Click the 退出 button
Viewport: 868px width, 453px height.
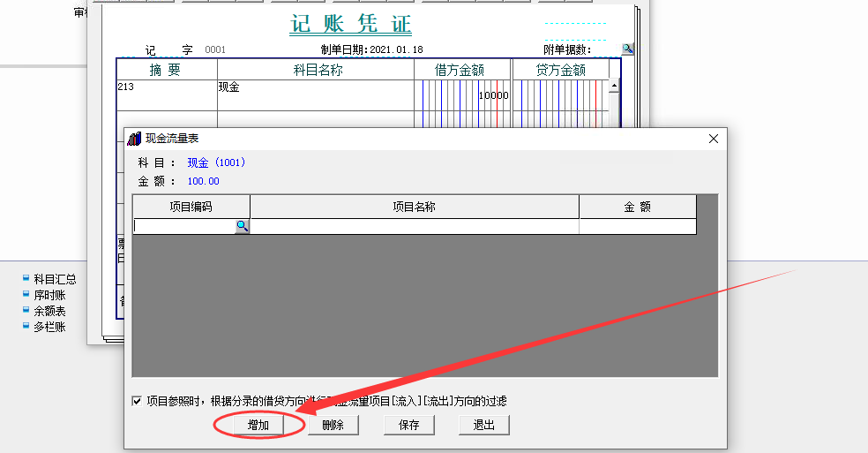[483, 426]
